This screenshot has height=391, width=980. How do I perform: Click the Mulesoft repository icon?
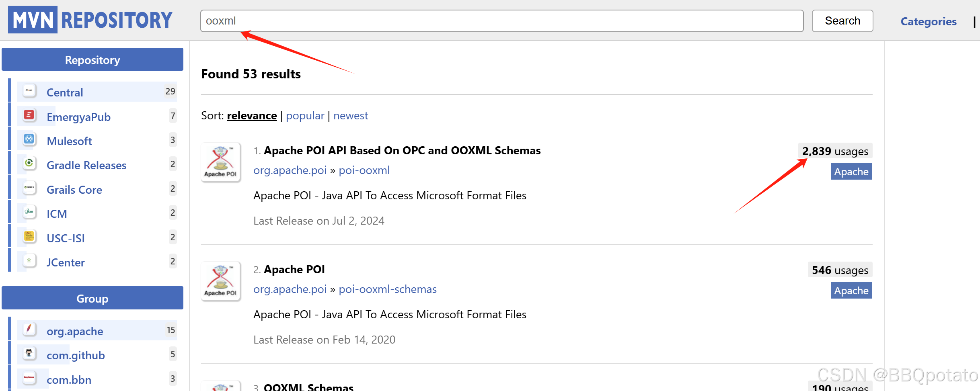coord(29,139)
